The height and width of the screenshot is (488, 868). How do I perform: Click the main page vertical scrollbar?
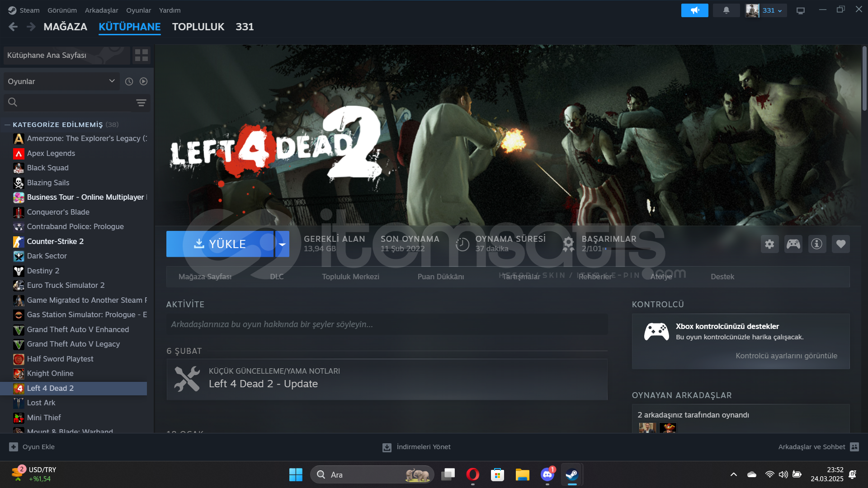click(x=864, y=79)
